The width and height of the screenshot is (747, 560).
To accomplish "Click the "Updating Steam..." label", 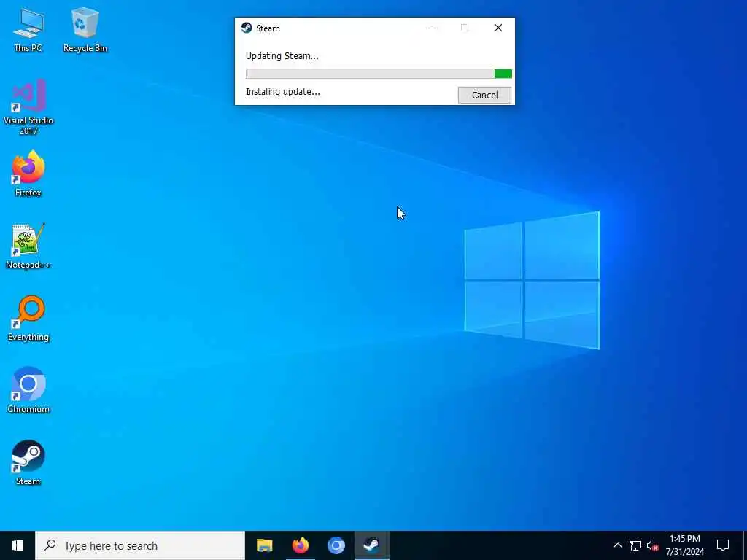I will click(282, 55).
